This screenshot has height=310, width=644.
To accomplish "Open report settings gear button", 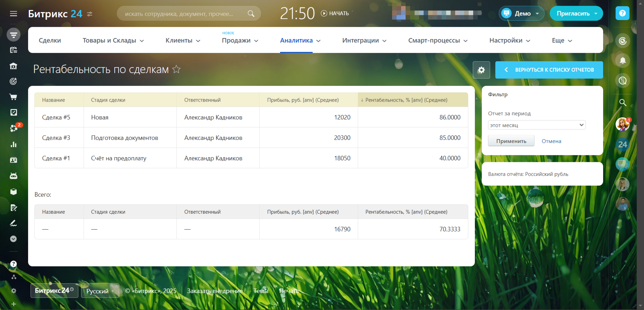I will (481, 70).
